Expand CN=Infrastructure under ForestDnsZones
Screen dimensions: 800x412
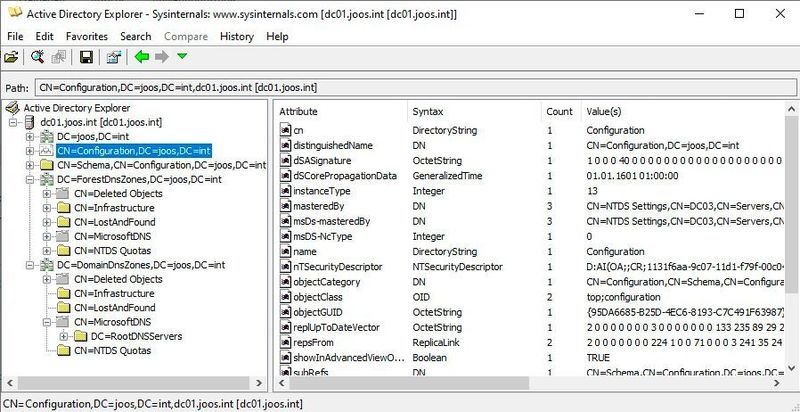(47, 208)
